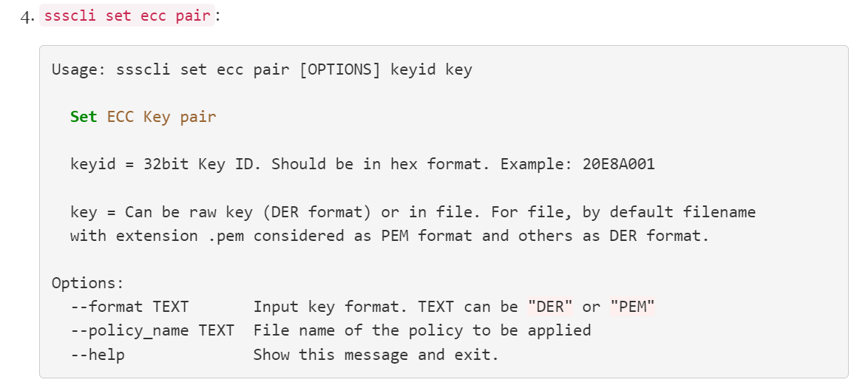Screen dimensions: 868x388
Task: Click 'File name of the policy to be applied'
Action: [421, 330]
